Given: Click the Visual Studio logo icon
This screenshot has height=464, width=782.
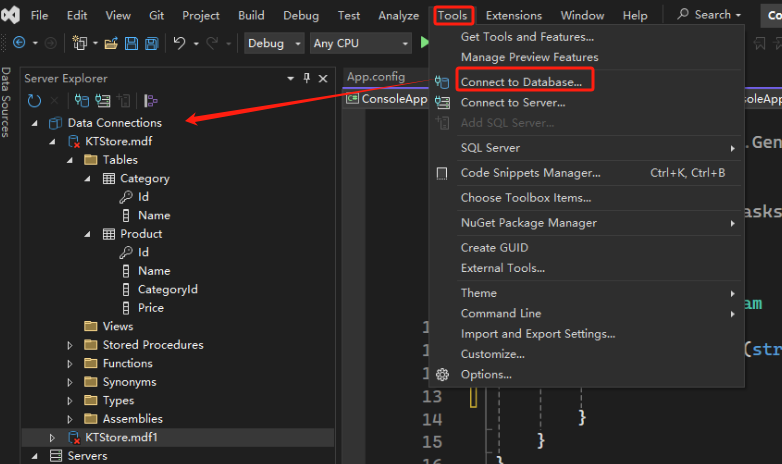Looking at the screenshot, I should click(10, 15).
